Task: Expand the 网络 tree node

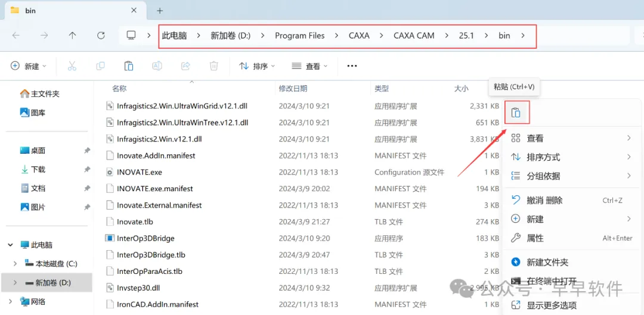Action: click(x=10, y=302)
